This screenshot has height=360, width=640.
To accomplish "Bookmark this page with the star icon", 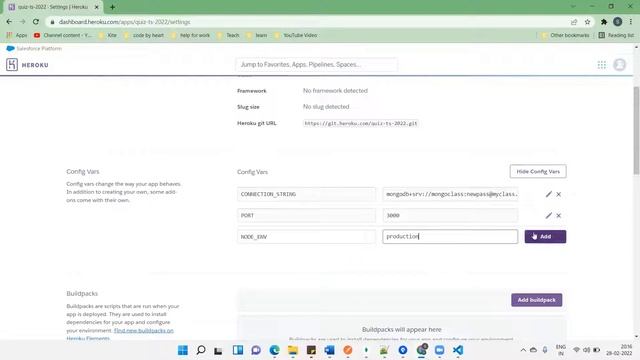I will click(x=587, y=22).
